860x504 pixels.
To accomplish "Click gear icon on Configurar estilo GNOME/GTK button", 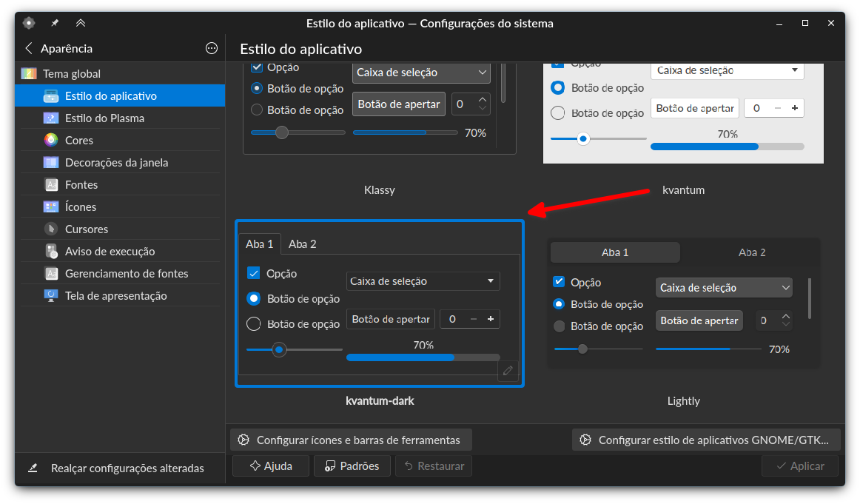I will click(585, 440).
